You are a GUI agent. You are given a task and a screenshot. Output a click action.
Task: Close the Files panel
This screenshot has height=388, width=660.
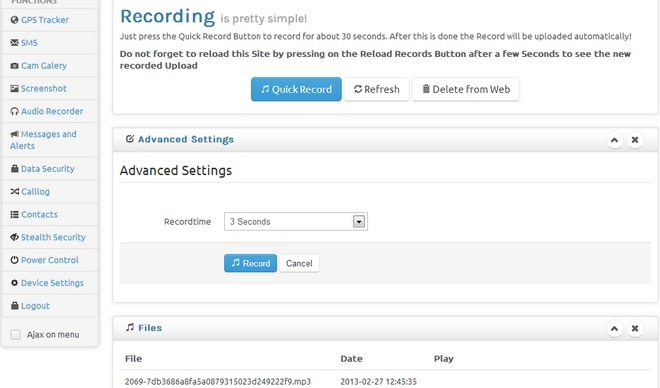coord(635,328)
